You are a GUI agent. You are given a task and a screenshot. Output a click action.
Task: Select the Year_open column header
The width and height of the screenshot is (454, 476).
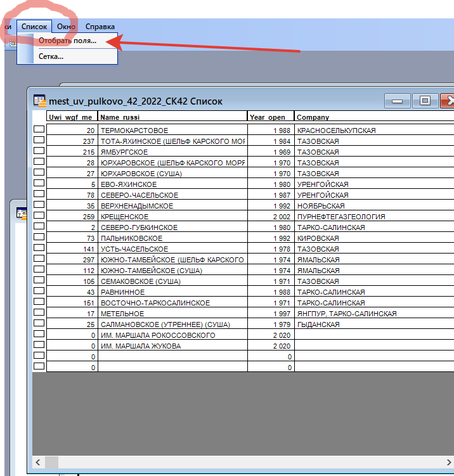[x=271, y=117]
